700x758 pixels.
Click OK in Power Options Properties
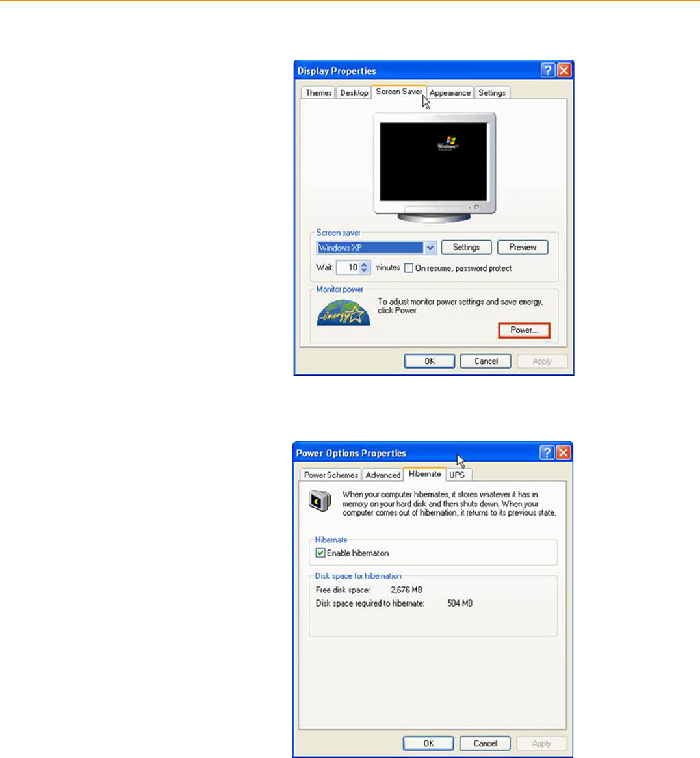pyautogui.click(x=428, y=744)
